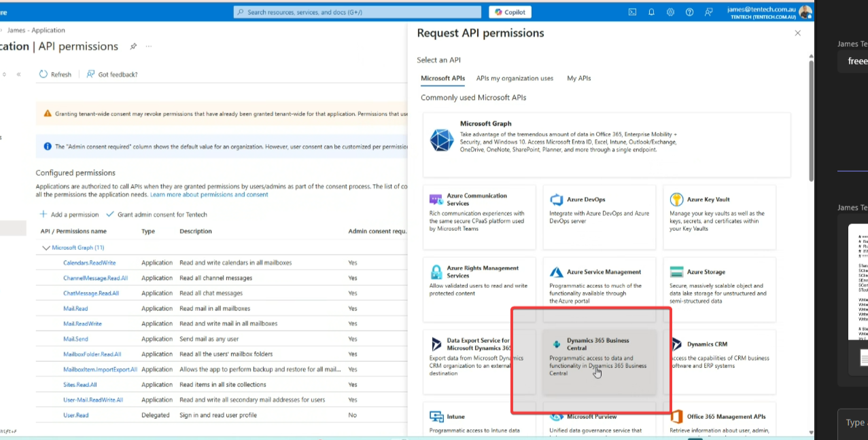Select the Microsoft Purview icon

557,416
